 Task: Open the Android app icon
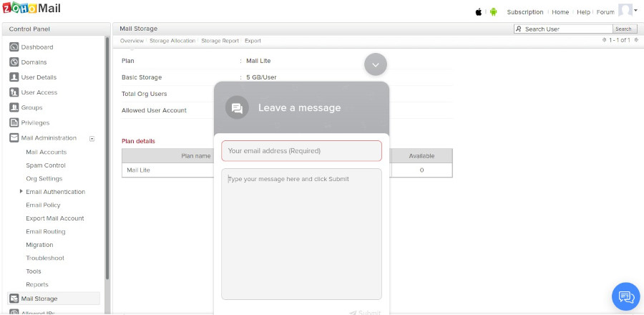493,12
